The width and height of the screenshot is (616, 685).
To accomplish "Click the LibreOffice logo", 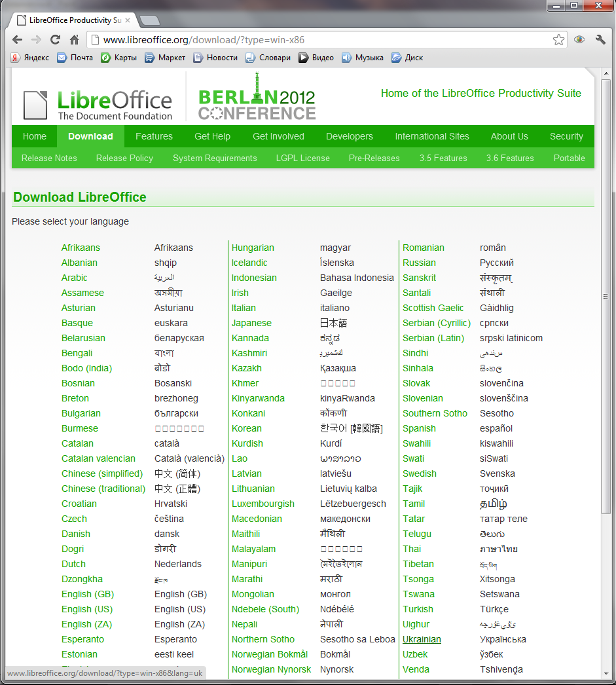I will pos(98,104).
